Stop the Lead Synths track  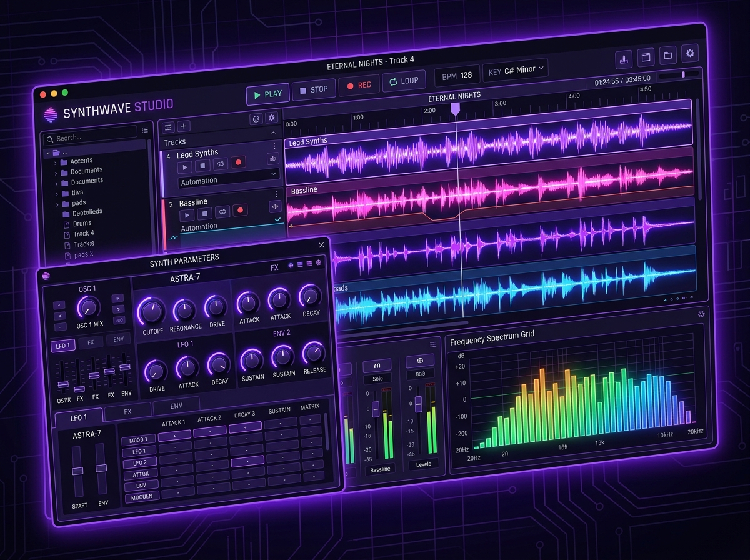[202, 166]
